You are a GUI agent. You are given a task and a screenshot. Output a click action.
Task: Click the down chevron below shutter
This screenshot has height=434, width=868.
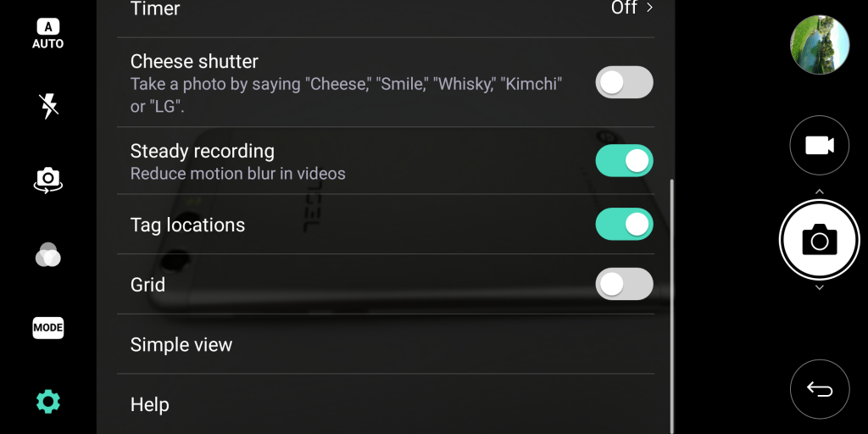(x=819, y=288)
